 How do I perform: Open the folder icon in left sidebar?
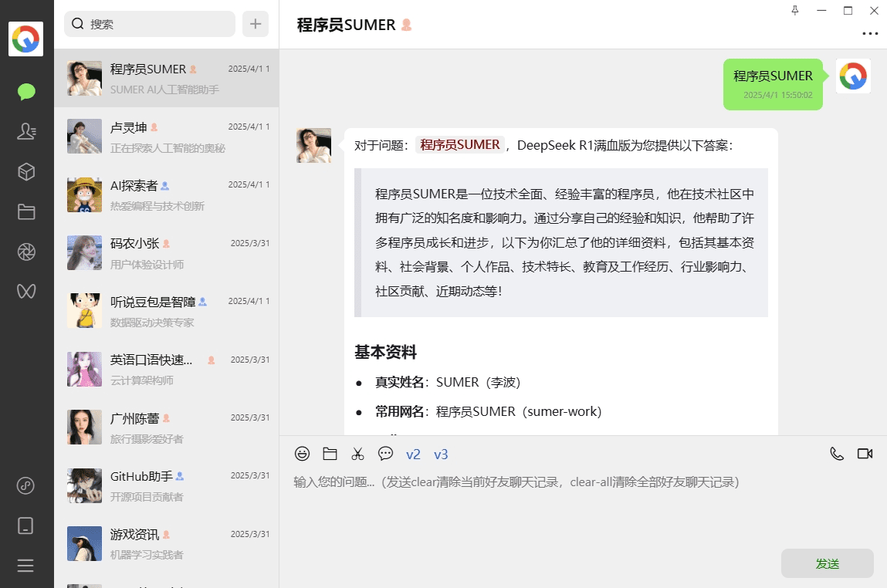(26, 212)
